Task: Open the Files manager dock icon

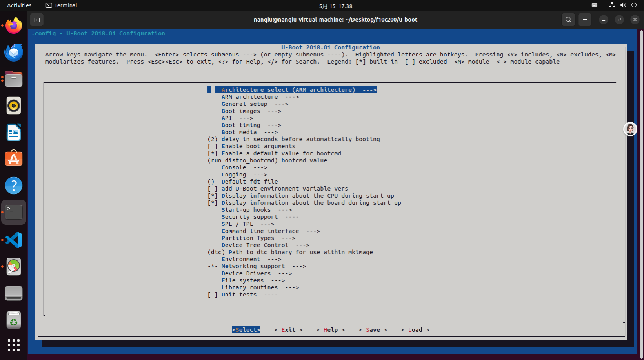Action: pos(14,79)
